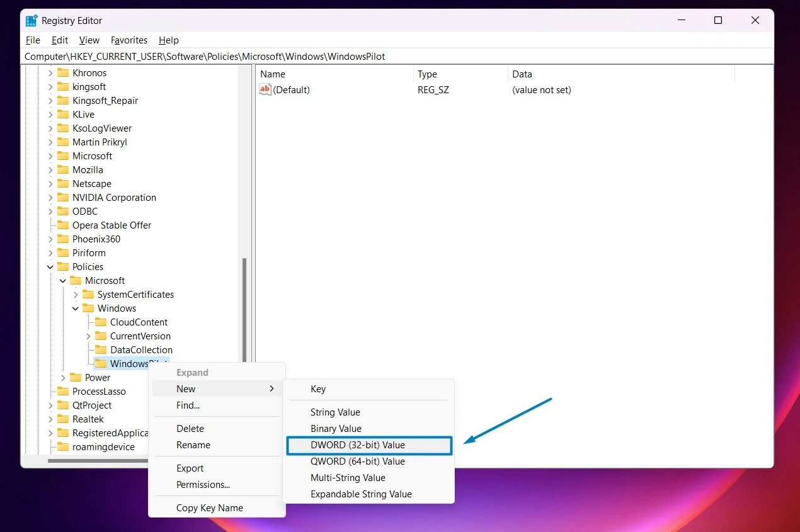Click the Mozilla folder icon
Image resolution: width=800 pixels, height=532 pixels.
63,169
